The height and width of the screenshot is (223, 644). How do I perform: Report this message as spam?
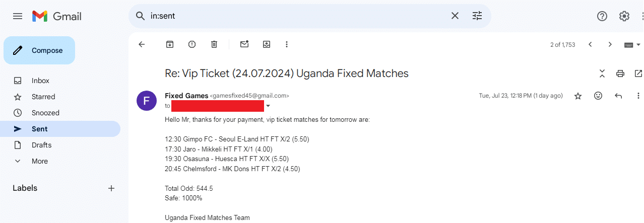tap(192, 44)
